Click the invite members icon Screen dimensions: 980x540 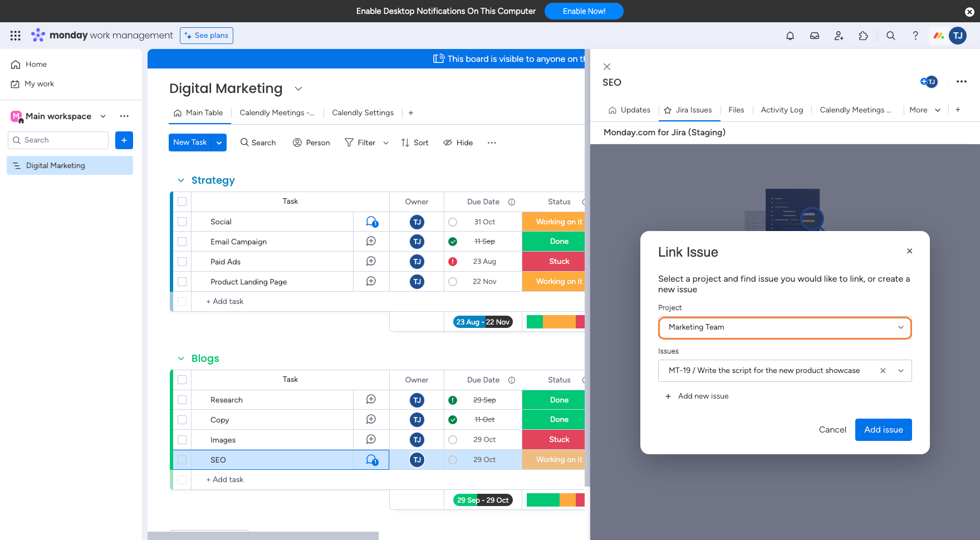tap(839, 36)
